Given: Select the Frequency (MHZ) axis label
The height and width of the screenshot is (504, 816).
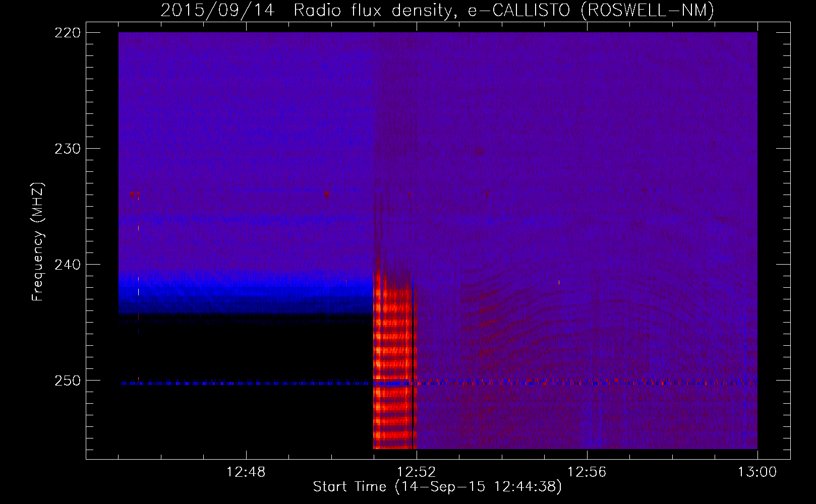Looking at the screenshot, I should tap(38, 242).
